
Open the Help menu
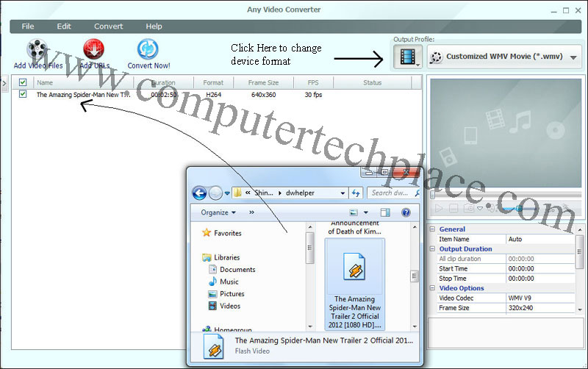154,26
